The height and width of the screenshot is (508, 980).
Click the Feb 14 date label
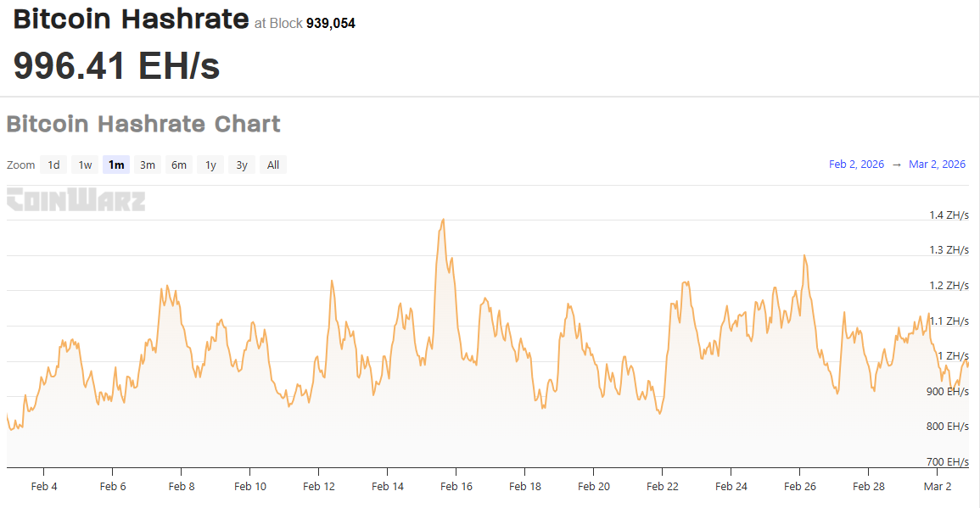[388, 487]
